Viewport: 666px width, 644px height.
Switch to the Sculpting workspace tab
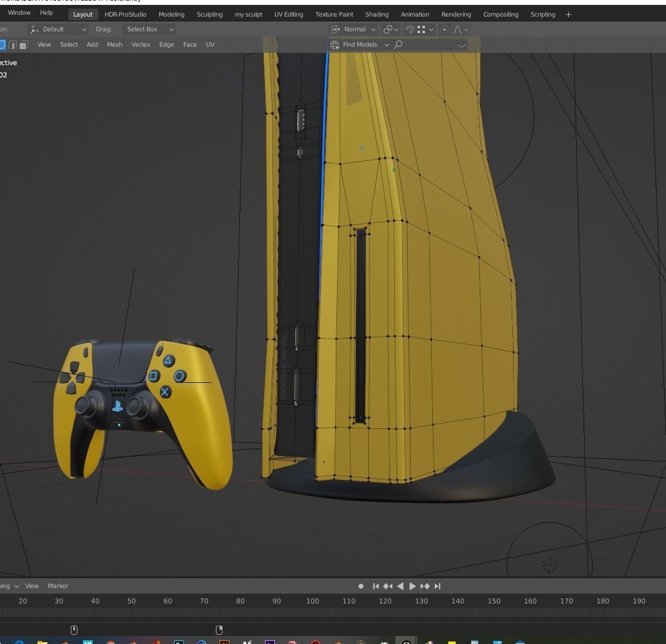click(210, 14)
